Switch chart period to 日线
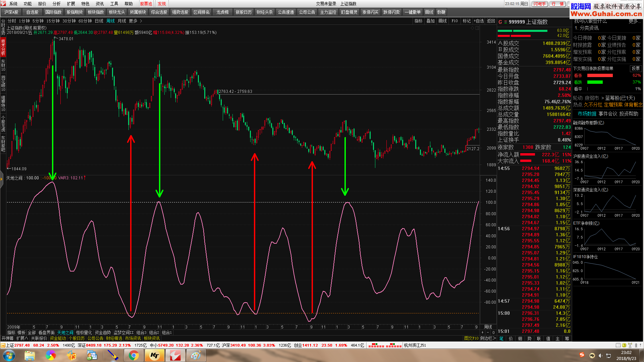Image resolution: width=644 pixels, height=362 pixels. (x=99, y=21)
